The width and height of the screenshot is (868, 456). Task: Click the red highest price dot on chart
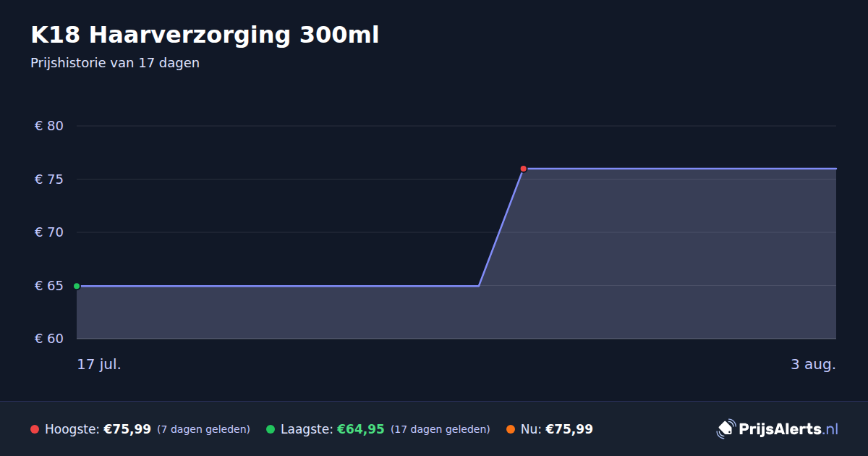[523, 169]
